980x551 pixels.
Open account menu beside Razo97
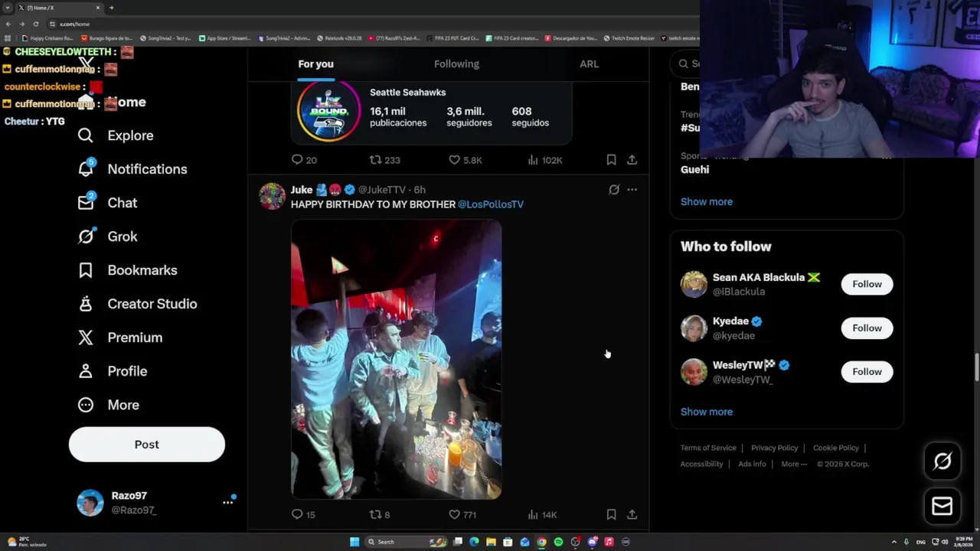tap(227, 502)
